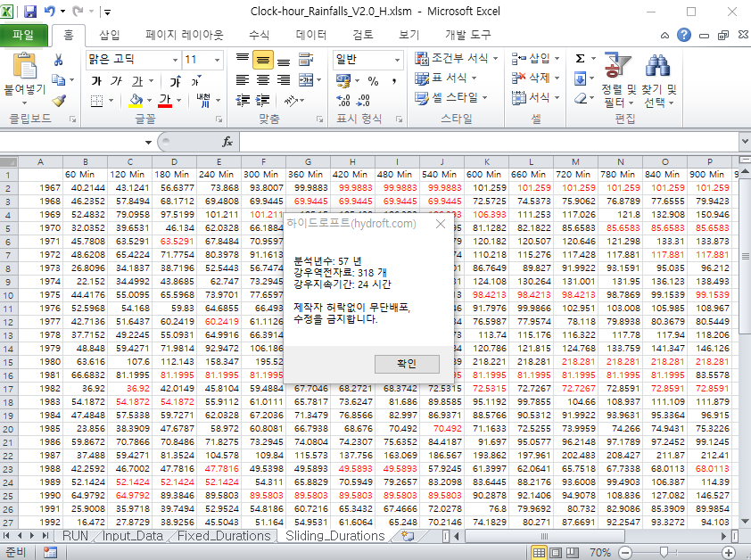The height and width of the screenshot is (560, 751).
Task: Increase font size icon
Action: coord(176,81)
